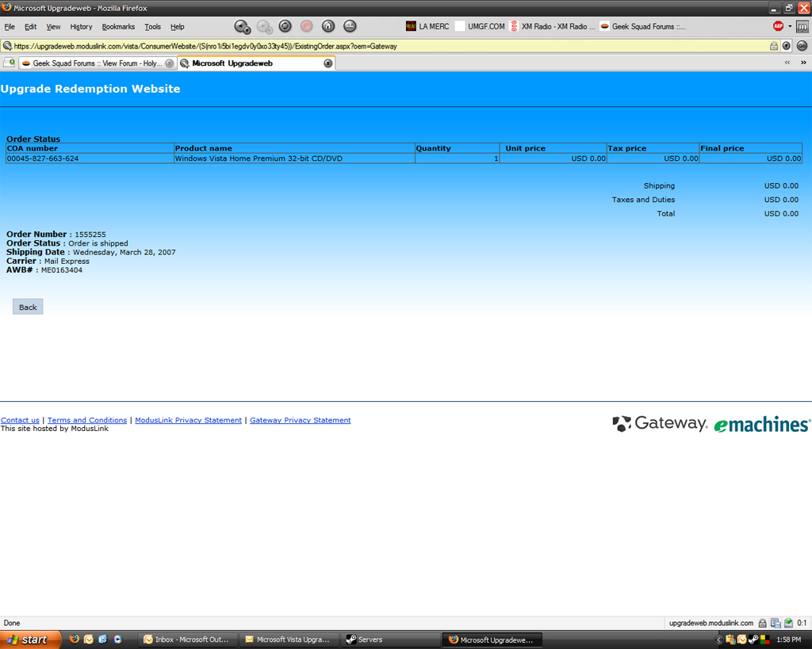Open the Gateway Privacy Statement link
The image size is (812, 649).
tap(301, 420)
